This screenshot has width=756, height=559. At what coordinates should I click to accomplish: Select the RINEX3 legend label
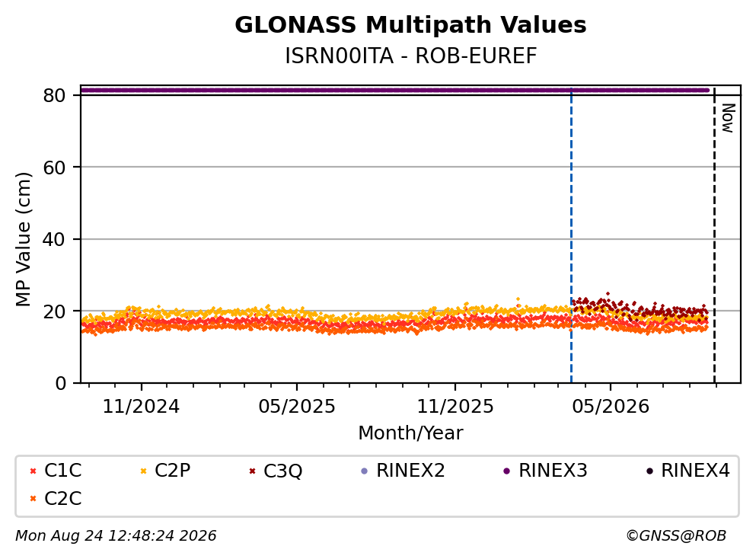point(553,471)
